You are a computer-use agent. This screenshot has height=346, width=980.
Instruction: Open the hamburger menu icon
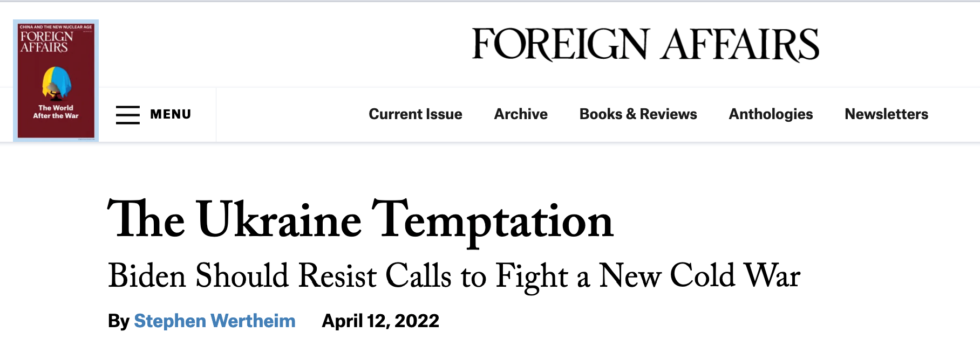pos(127,115)
